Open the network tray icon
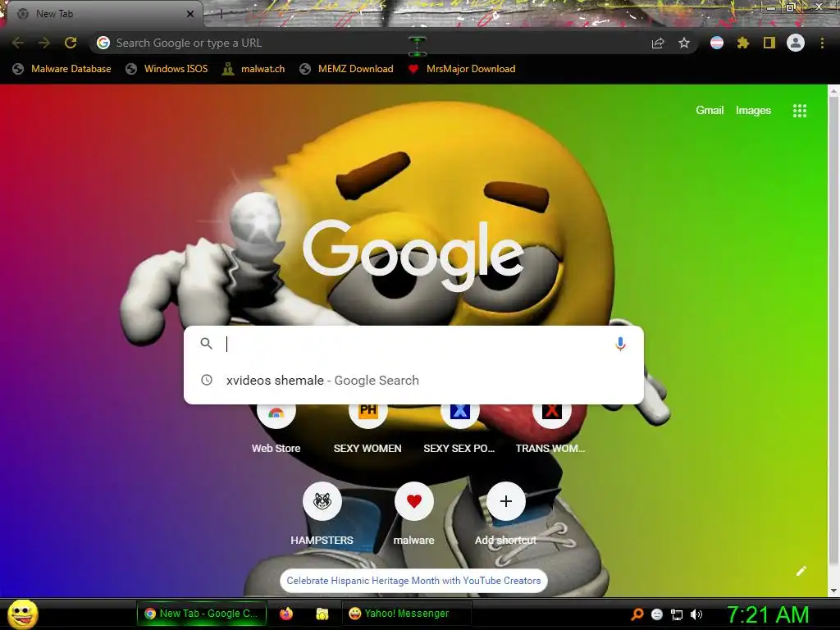This screenshot has width=840, height=630. pyautogui.click(x=677, y=614)
